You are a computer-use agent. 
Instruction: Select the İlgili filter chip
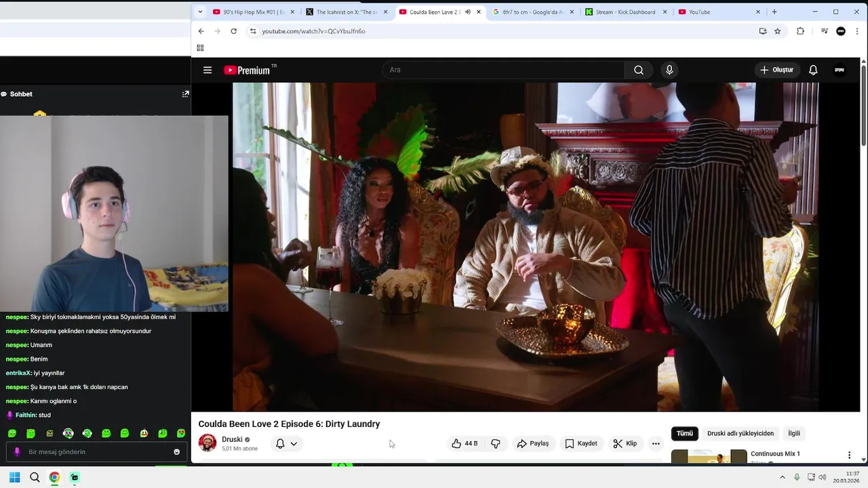[x=794, y=433]
